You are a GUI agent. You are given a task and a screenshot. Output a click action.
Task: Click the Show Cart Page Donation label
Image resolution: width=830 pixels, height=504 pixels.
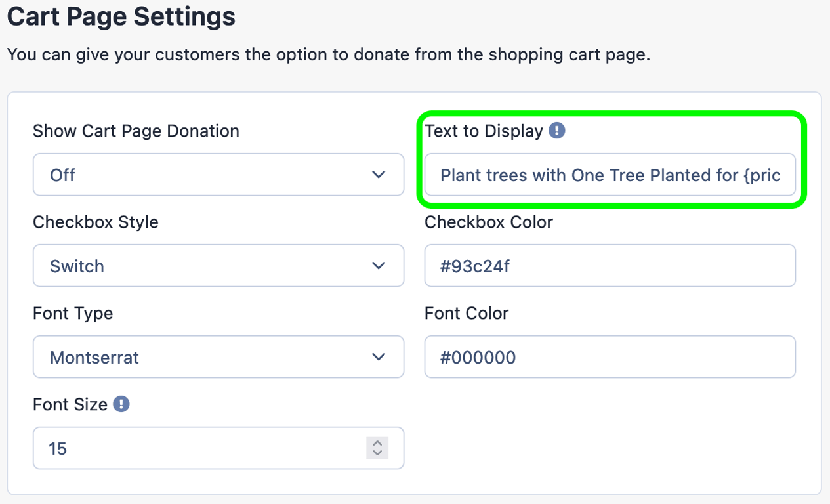[x=136, y=131]
